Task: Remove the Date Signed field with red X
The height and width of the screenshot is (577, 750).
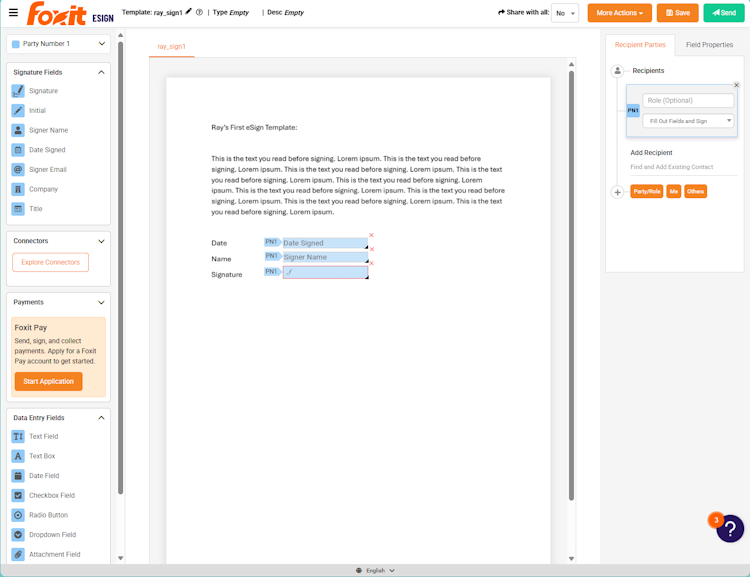Action: pos(371,235)
